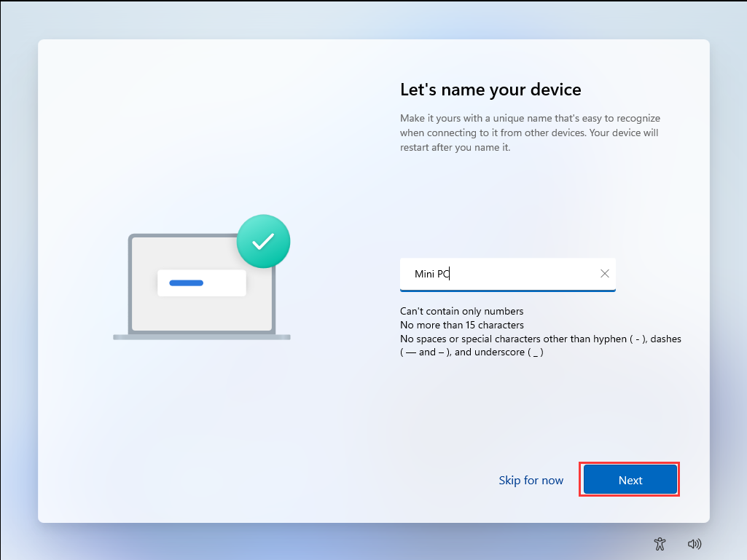Click the green checkmark badge
Screen dimensions: 747x560
tap(263, 241)
